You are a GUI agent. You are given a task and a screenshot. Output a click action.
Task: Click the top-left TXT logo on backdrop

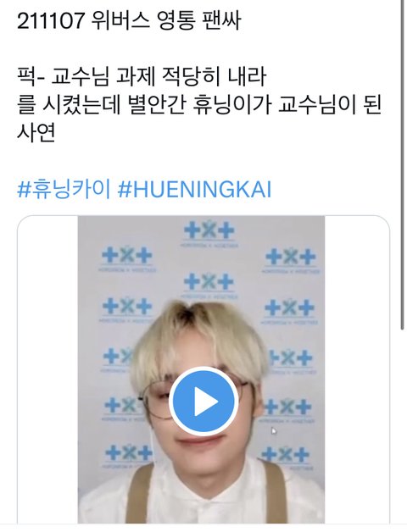coord(127,259)
